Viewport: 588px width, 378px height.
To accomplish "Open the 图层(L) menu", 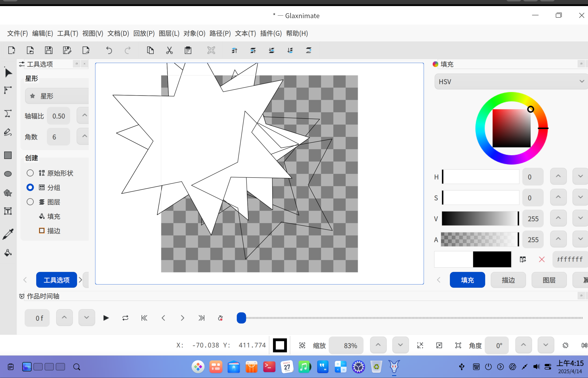I will 169,33.
